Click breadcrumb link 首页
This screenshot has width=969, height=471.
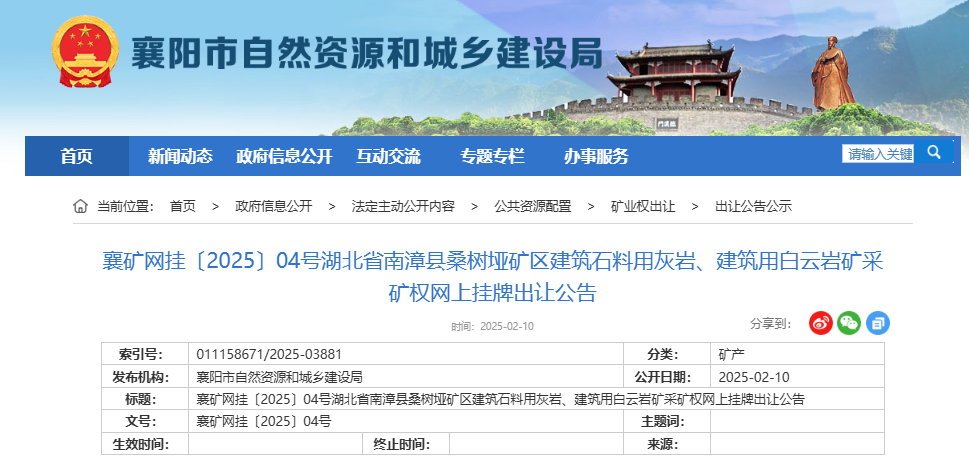pos(182,206)
